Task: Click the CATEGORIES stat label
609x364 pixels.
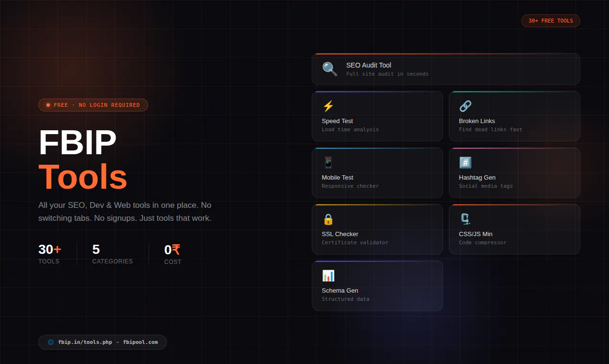Action: [113, 262]
